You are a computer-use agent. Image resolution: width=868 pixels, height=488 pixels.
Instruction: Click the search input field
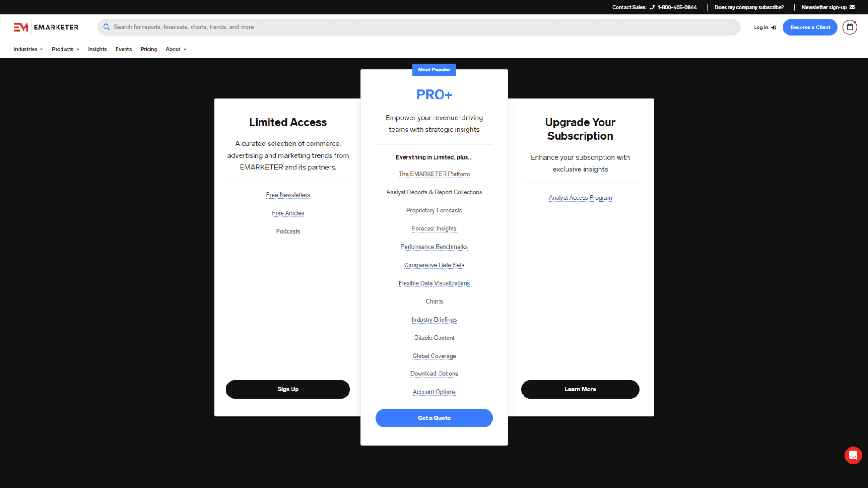[417, 27]
